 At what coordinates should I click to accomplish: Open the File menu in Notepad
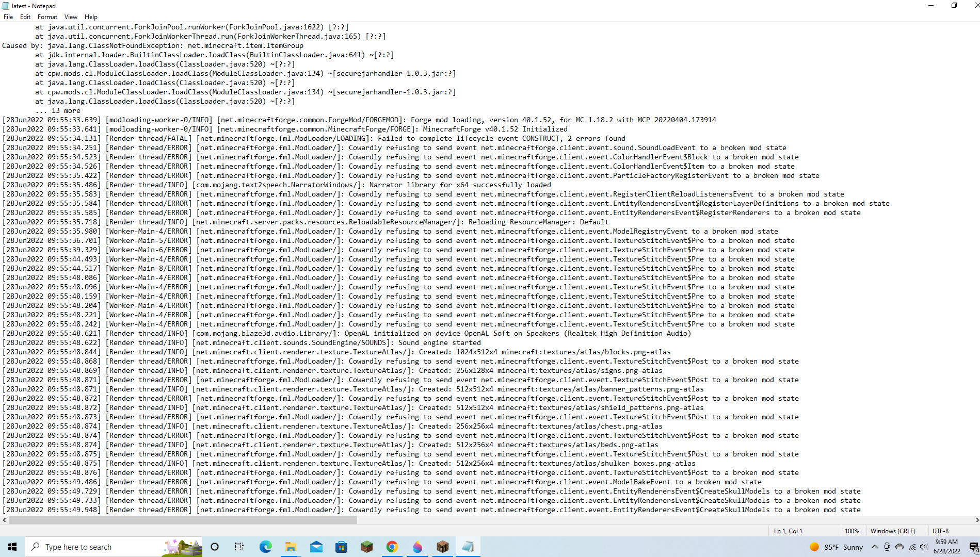[x=8, y=17]
